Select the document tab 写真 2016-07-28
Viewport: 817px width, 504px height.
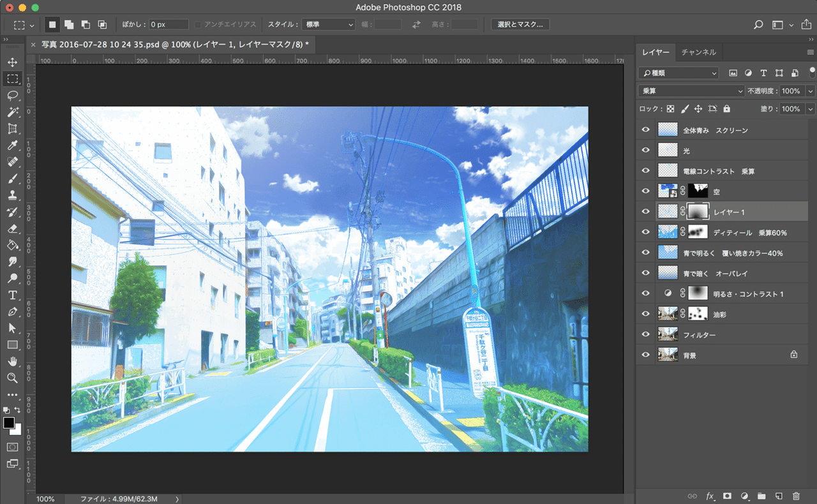(x=175, y=44)
